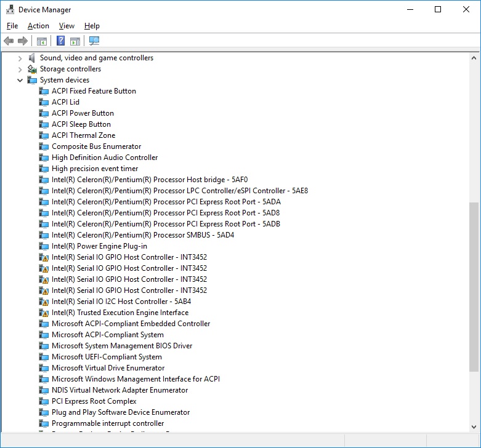Screen dimensions: 481x448
Task: Select ACPI Power Button device
Action: tap(83, 113)
